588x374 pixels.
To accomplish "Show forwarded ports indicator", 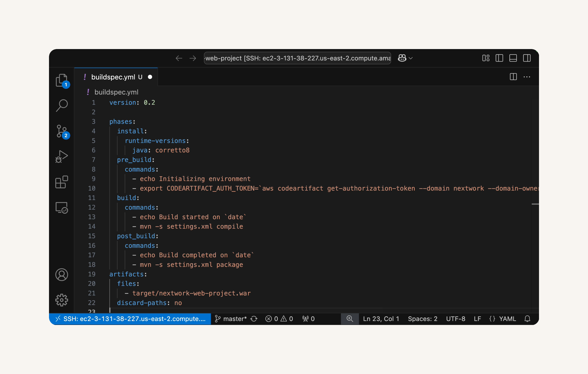I will [308, 319].
